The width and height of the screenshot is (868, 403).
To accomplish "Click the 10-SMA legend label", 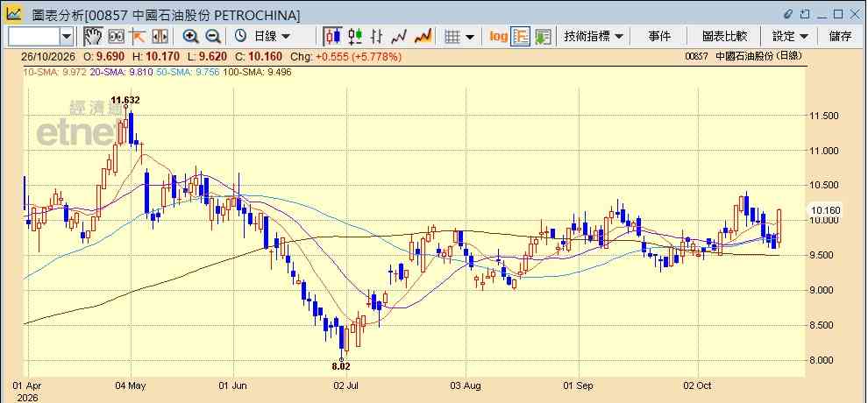I will tap(54, 72).
